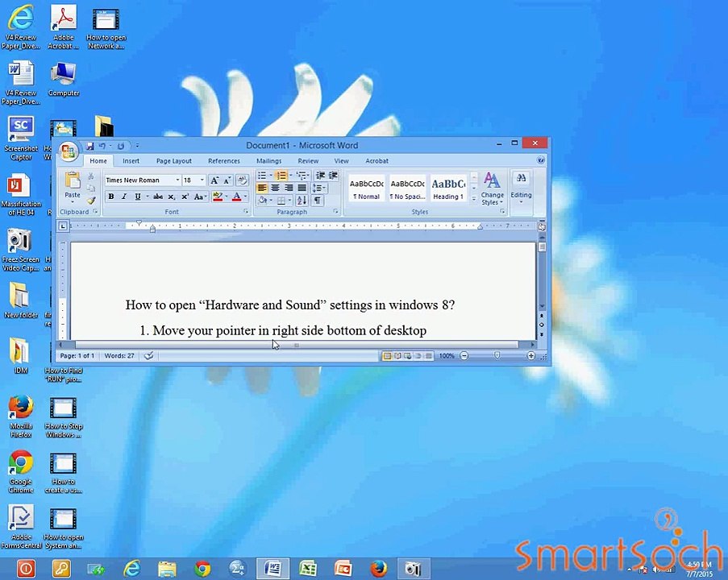
Task: Click the Grow Font icon
Action: [214, 180]
